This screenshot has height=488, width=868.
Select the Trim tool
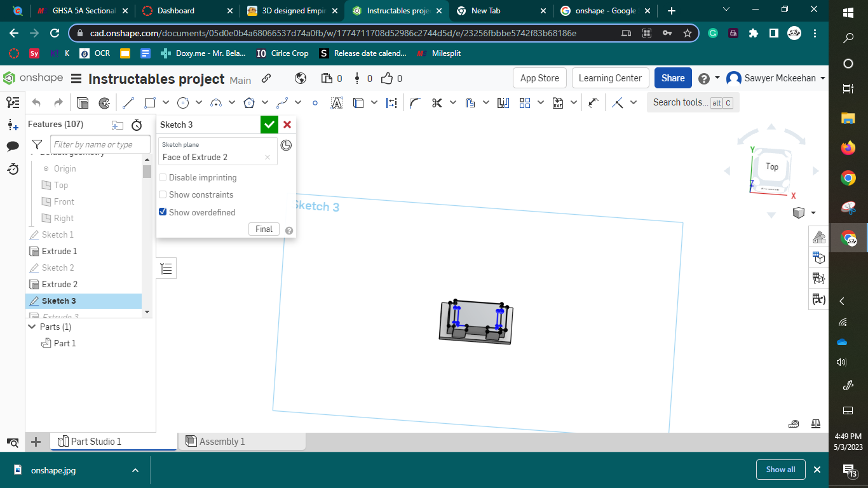pos(435,102)
